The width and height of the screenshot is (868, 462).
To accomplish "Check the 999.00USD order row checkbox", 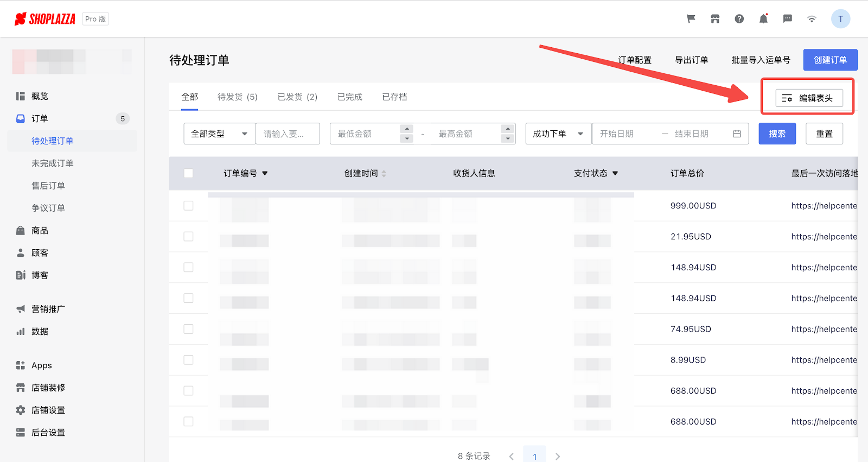I will click(x=188, y=206).
